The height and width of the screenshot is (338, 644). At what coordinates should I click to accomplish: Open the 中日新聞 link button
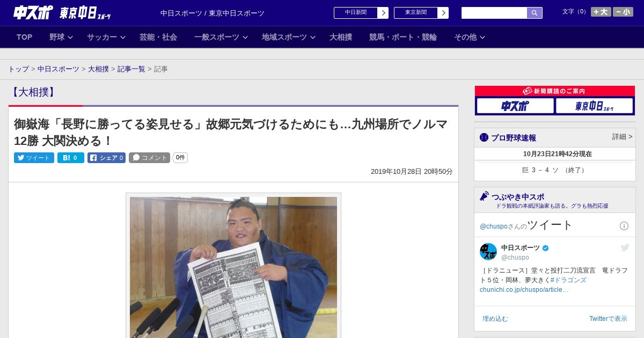[x=356, y=13]
